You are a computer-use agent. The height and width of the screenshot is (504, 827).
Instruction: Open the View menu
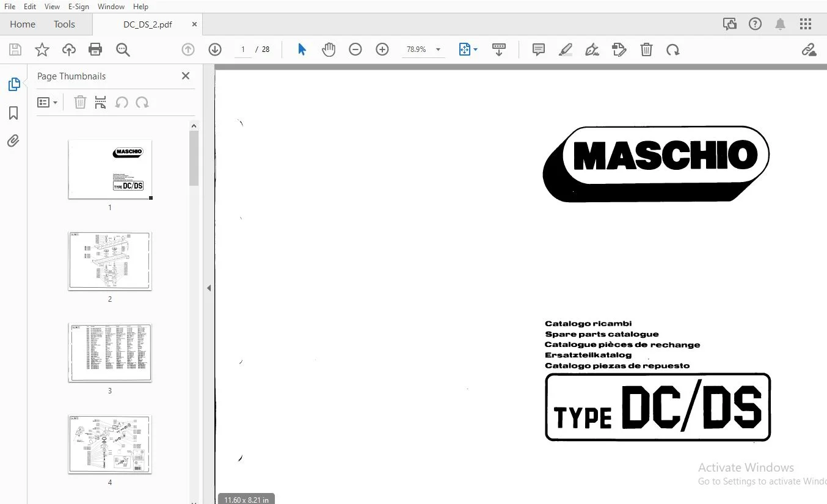[52, 7]
